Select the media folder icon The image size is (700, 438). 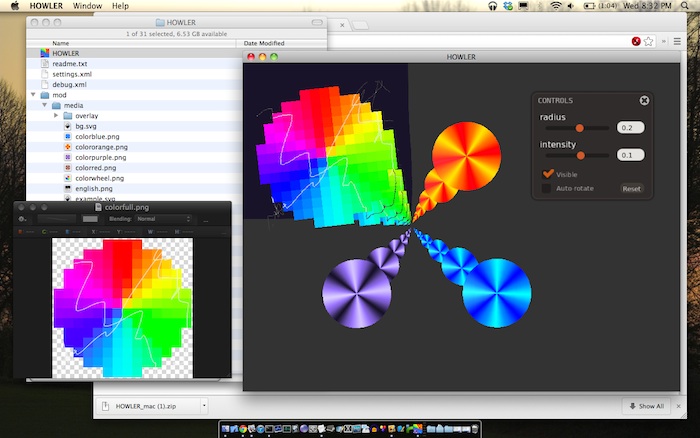click(x=56, y=105)
